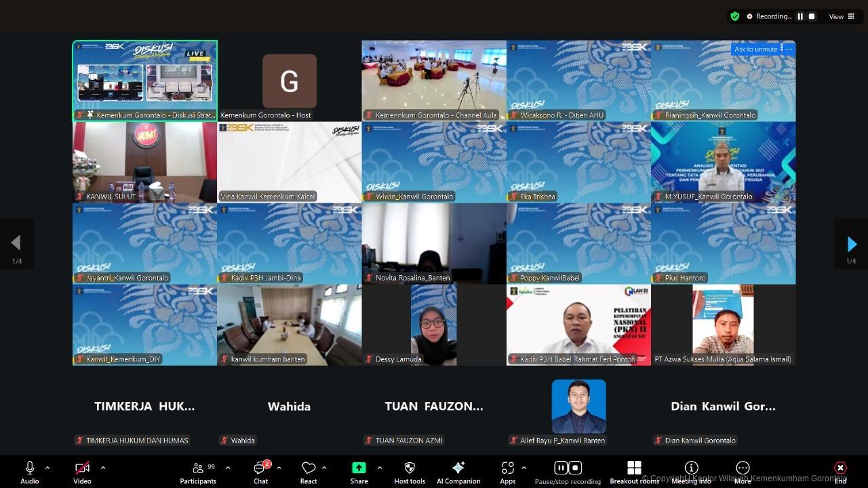
Task: Click the React heart icon
Action: click(309, 472)
